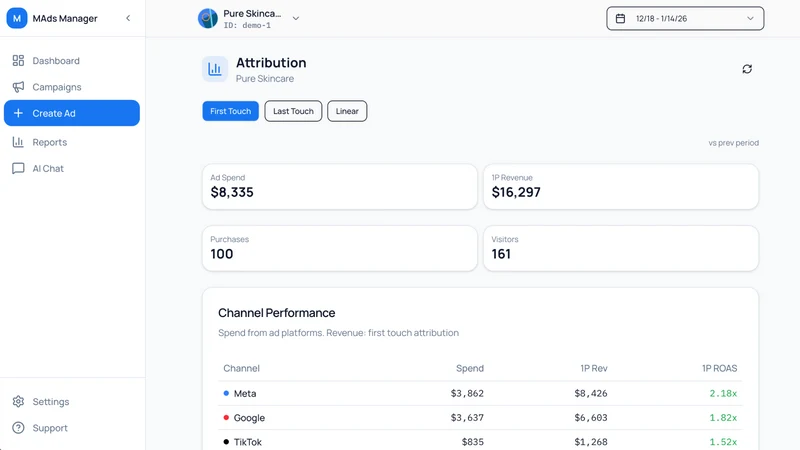Click the Google channel row name
Screen dimensions: 800x450
(249, 418)
